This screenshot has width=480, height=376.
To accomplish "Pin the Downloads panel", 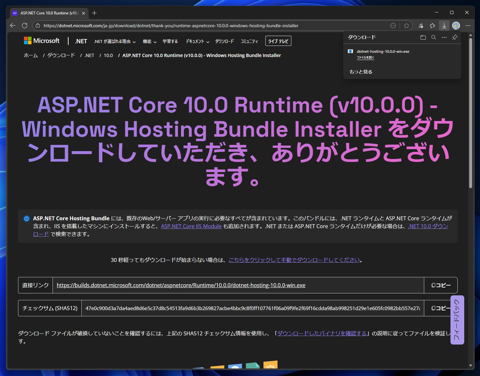I will click(455, 37).
